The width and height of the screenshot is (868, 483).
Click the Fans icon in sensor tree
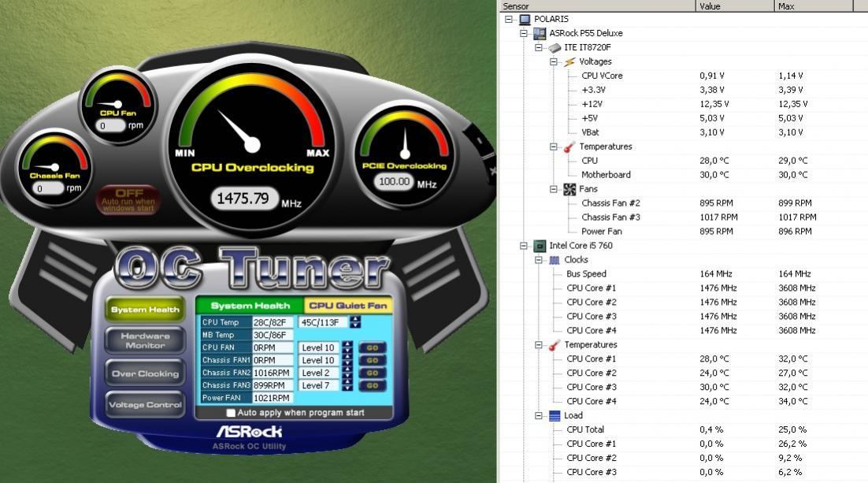[569, 189]
